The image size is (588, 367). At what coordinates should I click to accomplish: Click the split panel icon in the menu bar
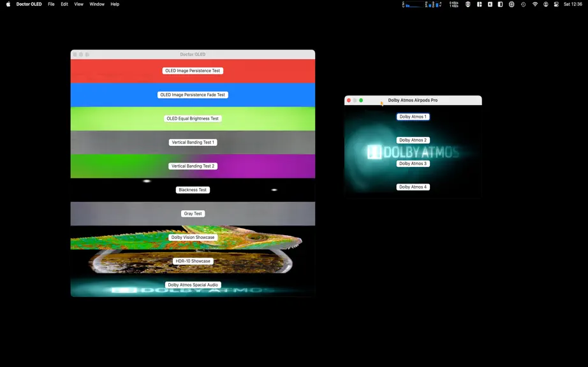pos(500,4)
